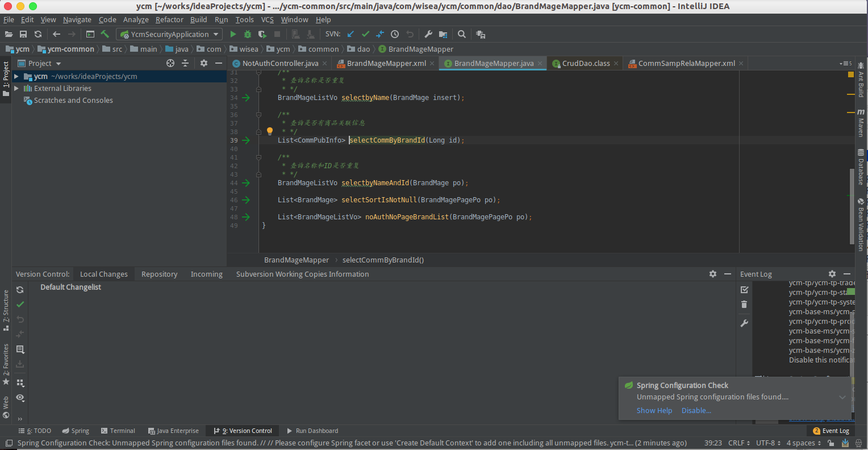Open Project Structure from the toolbar
Viewport: 868px width, 450px height.
click(x=443, y=34)
